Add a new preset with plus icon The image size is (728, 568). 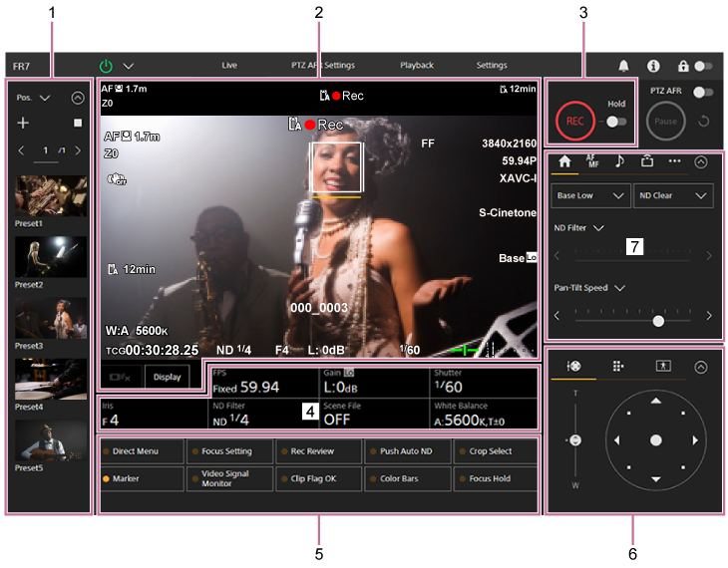coord(23,123)
